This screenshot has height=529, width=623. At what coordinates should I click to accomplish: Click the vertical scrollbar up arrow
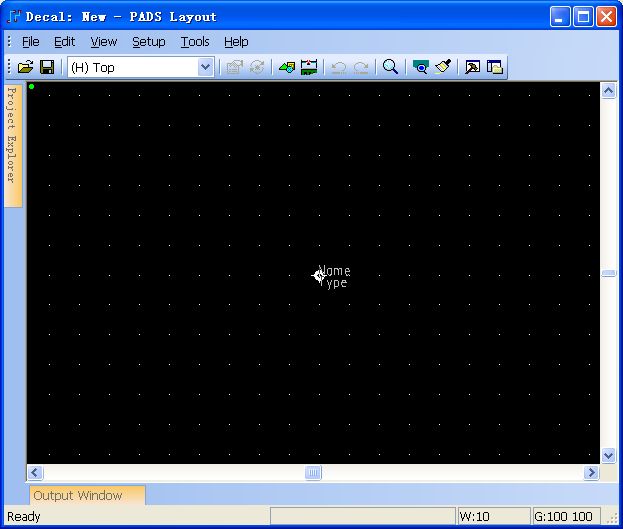pyautogui.click(x=608, y=91)
